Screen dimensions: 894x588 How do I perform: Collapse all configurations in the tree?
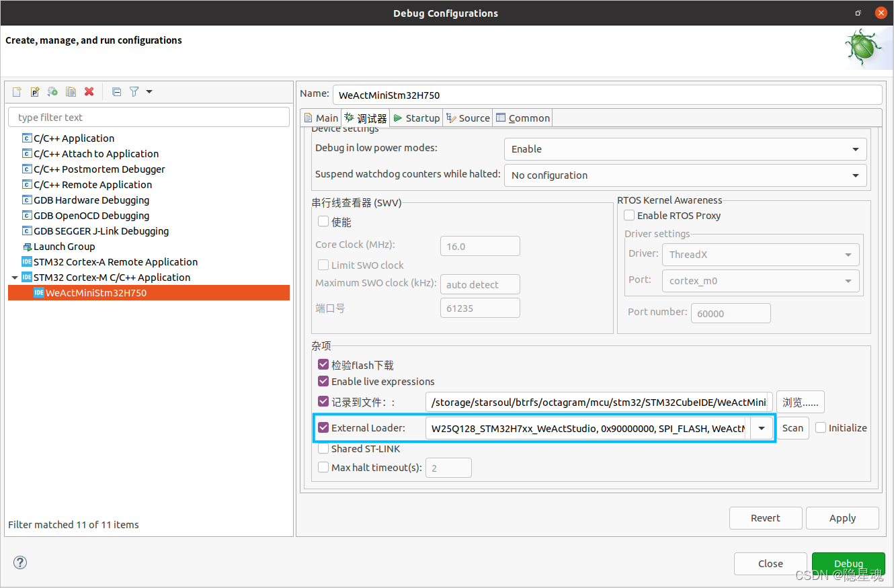pyautogui.click(x=116, y=91)
